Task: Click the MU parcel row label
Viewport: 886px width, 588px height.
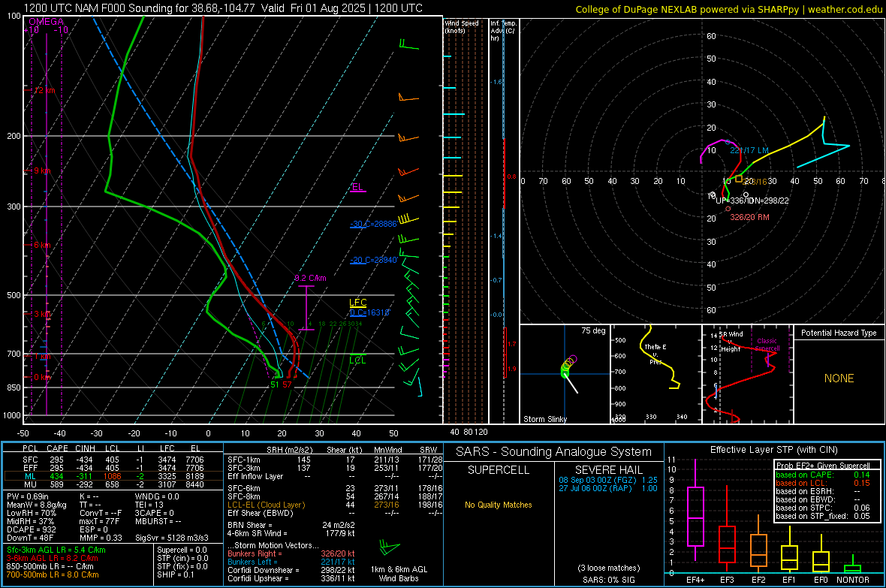Action: click(30, 484)
